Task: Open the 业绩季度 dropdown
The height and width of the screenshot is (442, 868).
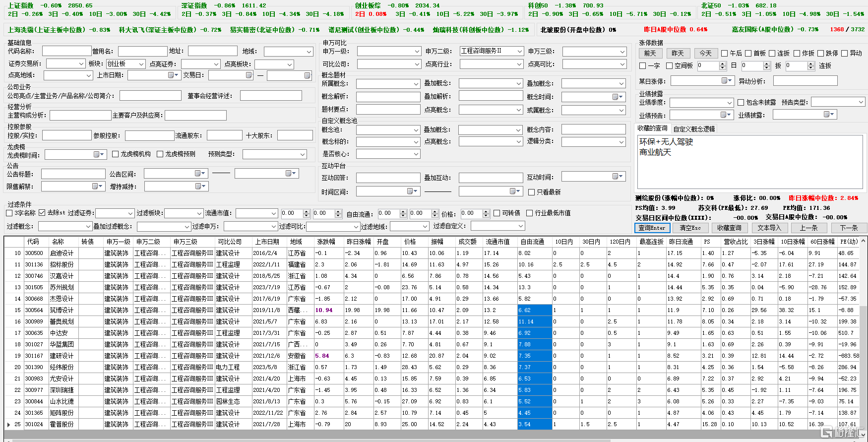Action: click(x=701, y=102)
